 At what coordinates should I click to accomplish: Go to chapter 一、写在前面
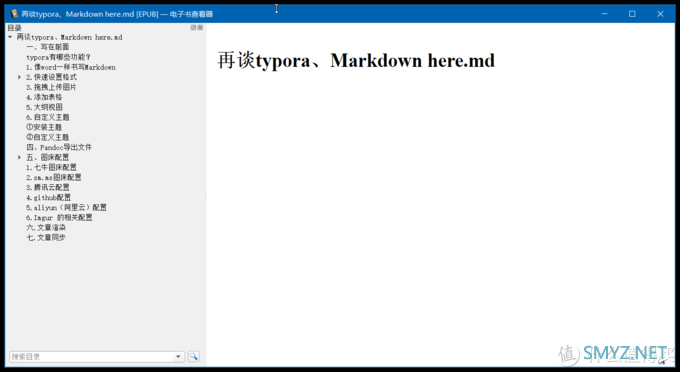(48, 47)
